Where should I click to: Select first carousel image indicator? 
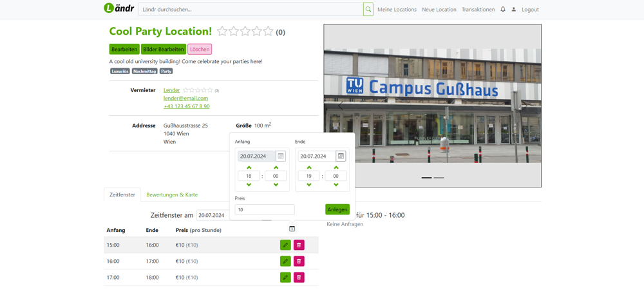click(x=427, y=178)
